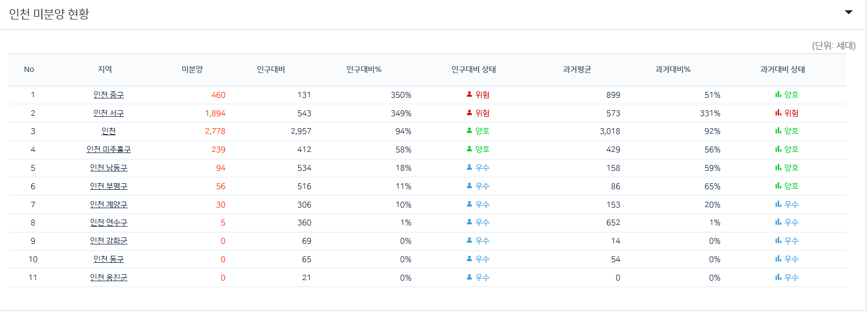Click bar chart icon in 인천 row 3
The width and height of the screenshot is (868, 312).
(778, 130)
